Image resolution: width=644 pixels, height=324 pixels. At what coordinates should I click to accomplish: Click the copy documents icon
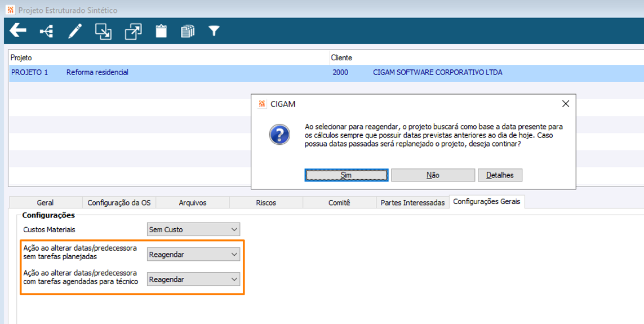[x=188, y=31]
